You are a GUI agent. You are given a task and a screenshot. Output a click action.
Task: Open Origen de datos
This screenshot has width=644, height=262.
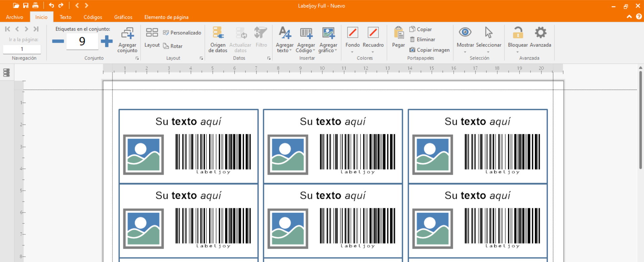(218, 40)
